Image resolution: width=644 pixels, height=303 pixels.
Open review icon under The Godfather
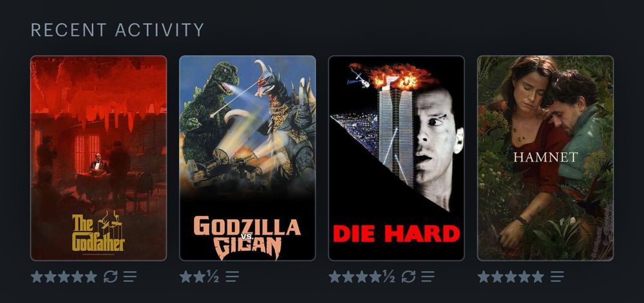click(x=130, y=277)
